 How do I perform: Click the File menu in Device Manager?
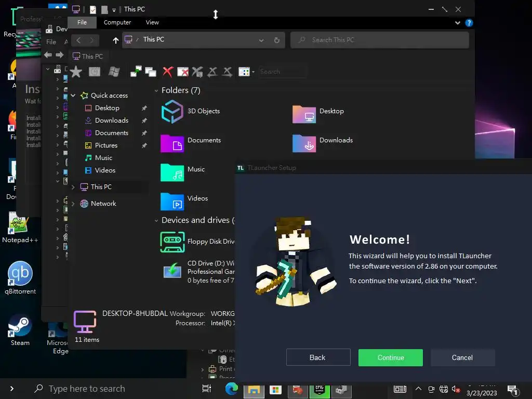[x=51, y=42]
